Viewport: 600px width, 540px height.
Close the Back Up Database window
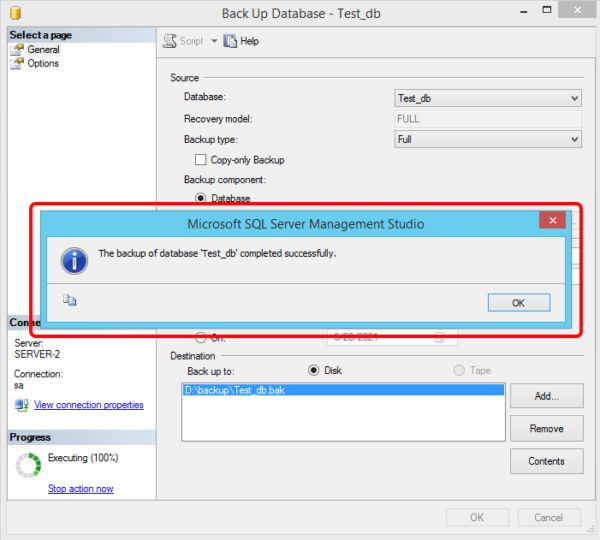point(577,10)
